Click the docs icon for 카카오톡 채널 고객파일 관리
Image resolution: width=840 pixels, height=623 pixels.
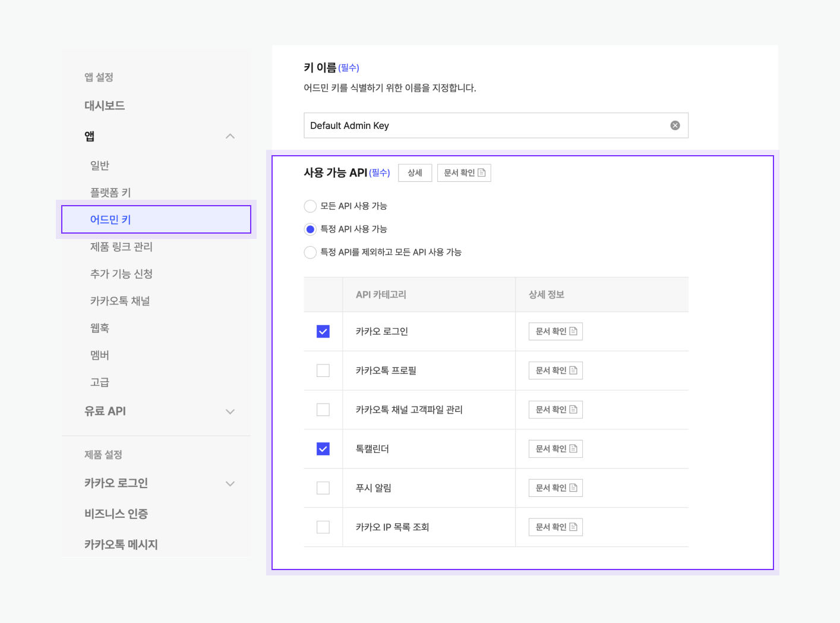pyautogui.click(x=574, y=409)
